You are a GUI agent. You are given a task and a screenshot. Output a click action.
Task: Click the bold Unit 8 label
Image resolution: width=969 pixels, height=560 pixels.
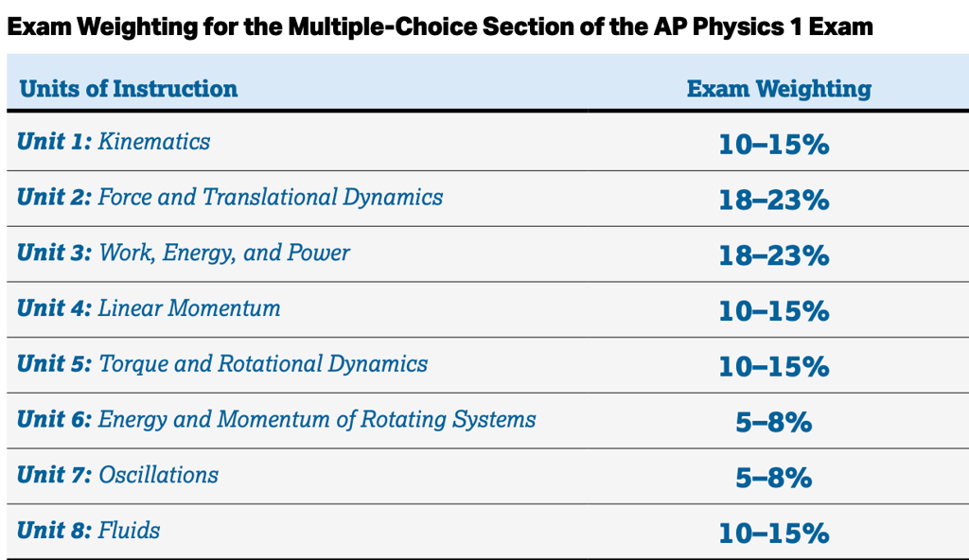[54, 531]
